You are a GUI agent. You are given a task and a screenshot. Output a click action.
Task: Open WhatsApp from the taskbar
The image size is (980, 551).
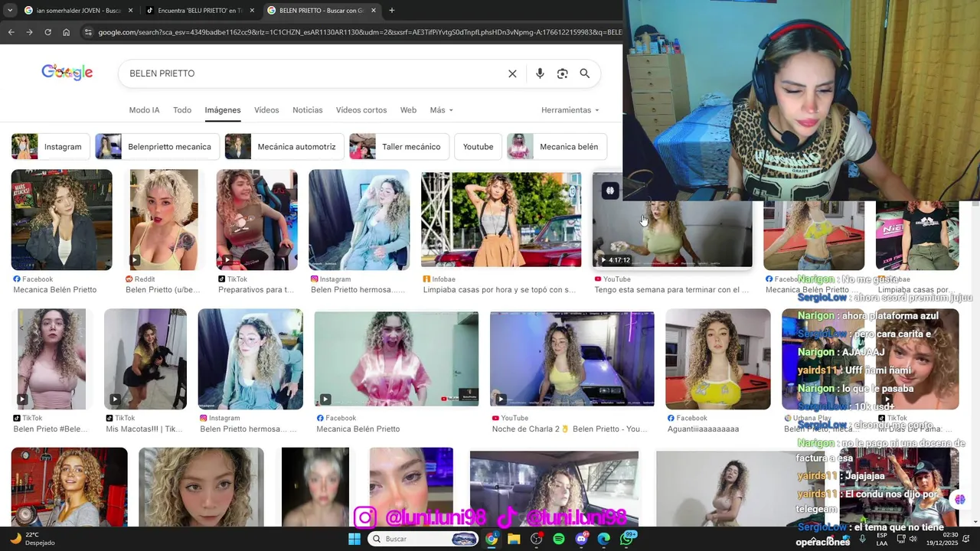coord(627,539)
